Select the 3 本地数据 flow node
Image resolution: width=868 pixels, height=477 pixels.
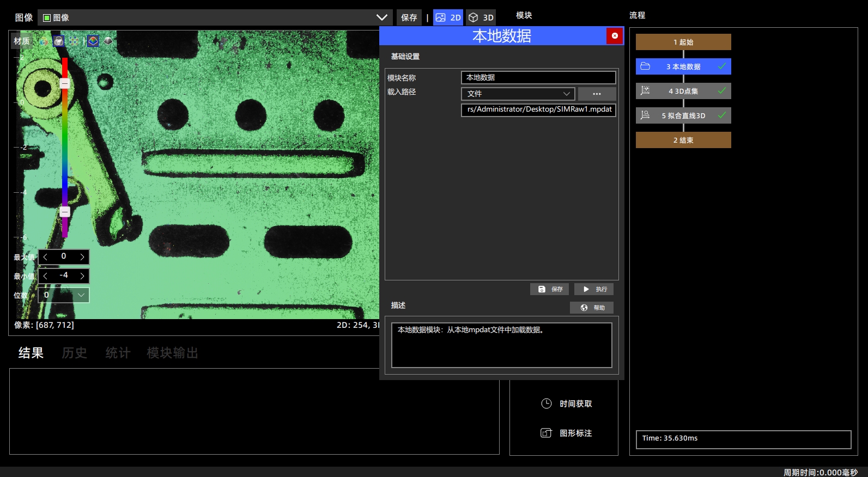coord(683,66)
